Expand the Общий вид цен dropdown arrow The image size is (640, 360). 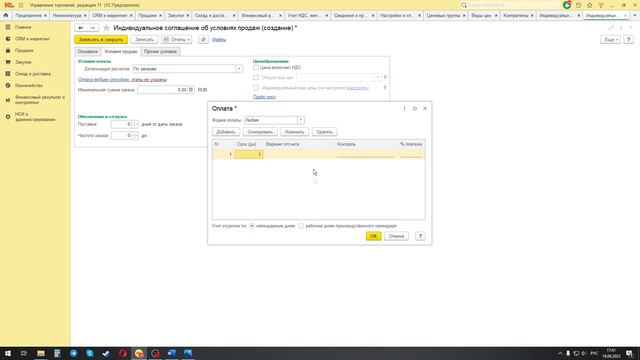[x=378, y=77]
